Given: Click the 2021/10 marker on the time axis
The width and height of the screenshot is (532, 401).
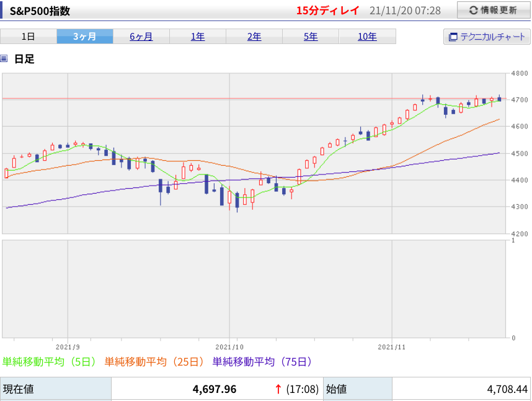Looking at the screenshot, I should click(x=229, y=347).
